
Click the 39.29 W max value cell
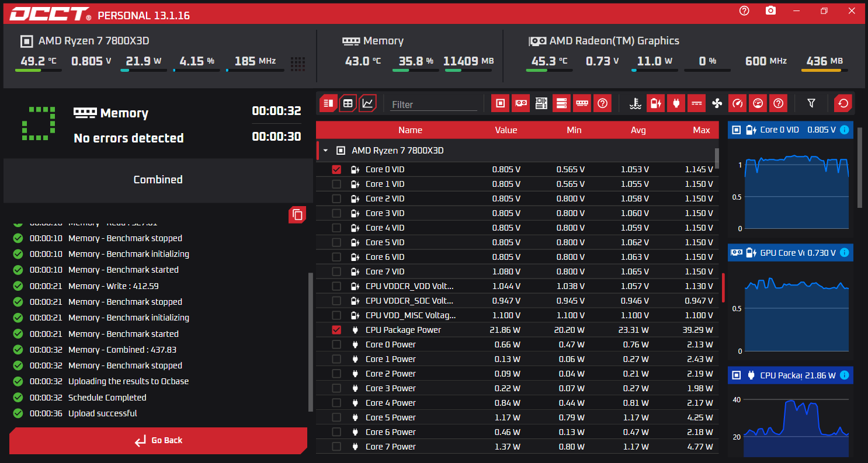point(697,330)
